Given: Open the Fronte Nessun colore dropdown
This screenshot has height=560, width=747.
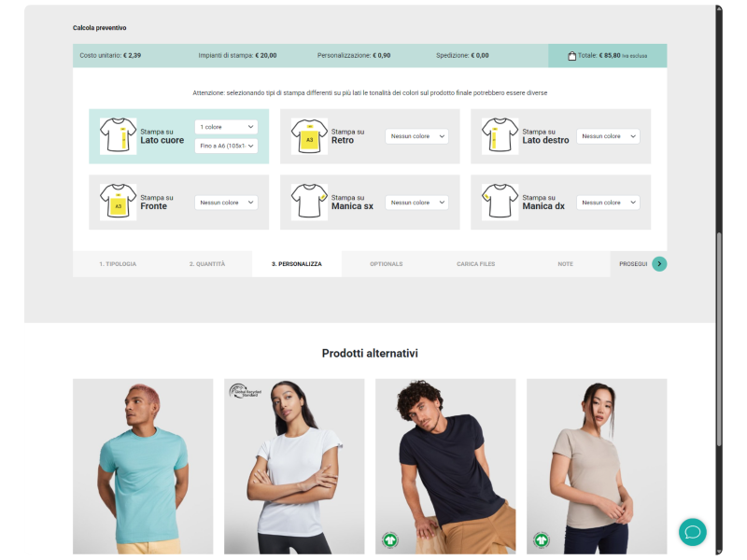Looking at the screenshot, I should tap(226, 203).
